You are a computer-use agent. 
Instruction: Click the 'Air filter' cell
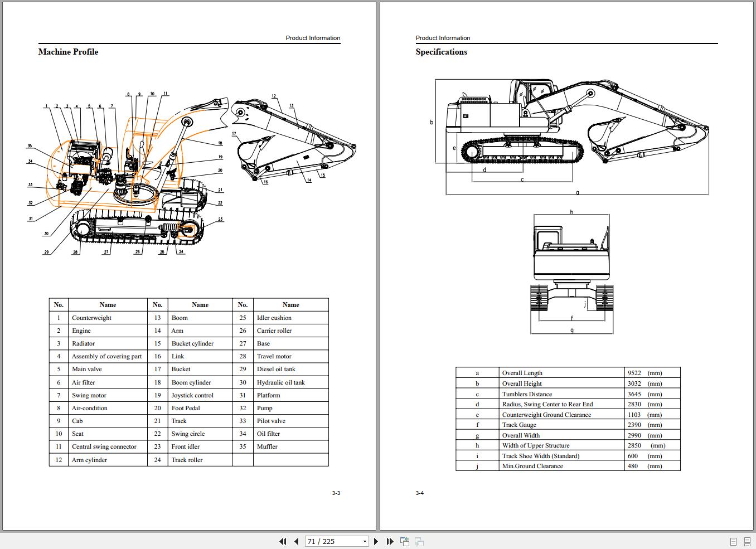pyautogui.click(x=108, y=382)
